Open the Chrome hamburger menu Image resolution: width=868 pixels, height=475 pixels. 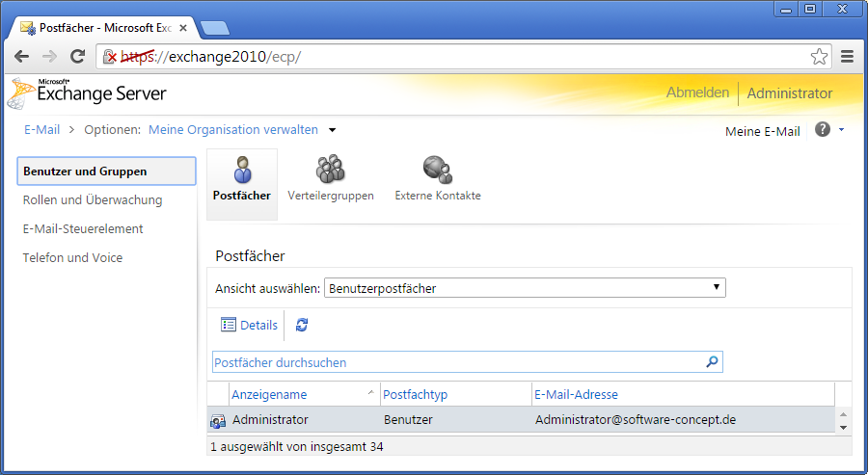(848, 57)
